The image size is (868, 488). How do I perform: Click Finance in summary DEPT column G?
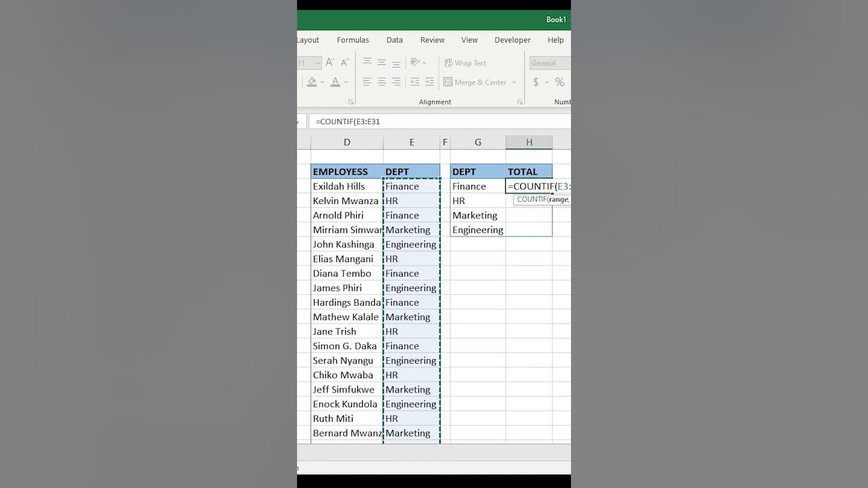(478, 186)
